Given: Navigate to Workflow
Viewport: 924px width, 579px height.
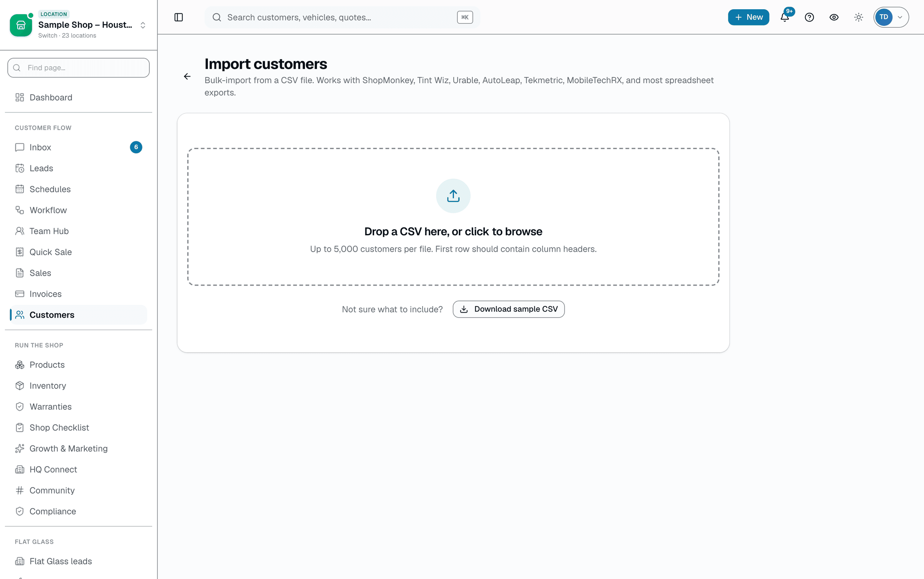Looking at the screenshot, I should point(79,210).
